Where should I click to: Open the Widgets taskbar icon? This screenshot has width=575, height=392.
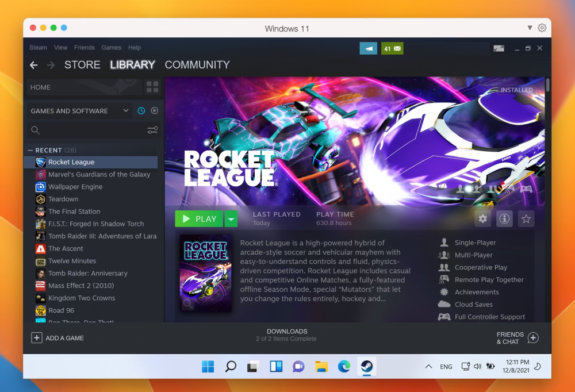pyautogui.click(x=276, y=366)
